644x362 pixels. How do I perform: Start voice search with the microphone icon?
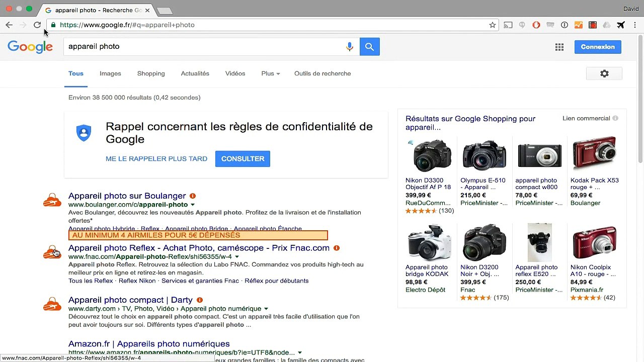click(350, 47)
